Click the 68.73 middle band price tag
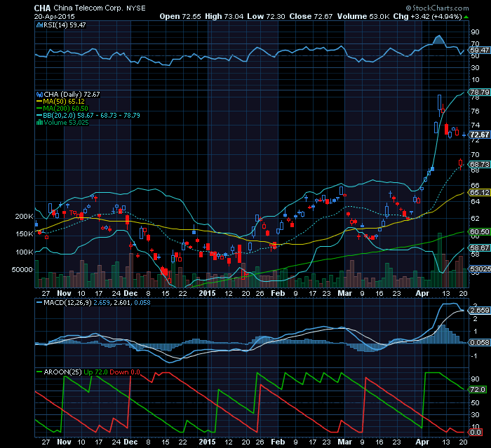Image resolution: width=491 pixels, height=448 pixels. click(x=479, y=164)
